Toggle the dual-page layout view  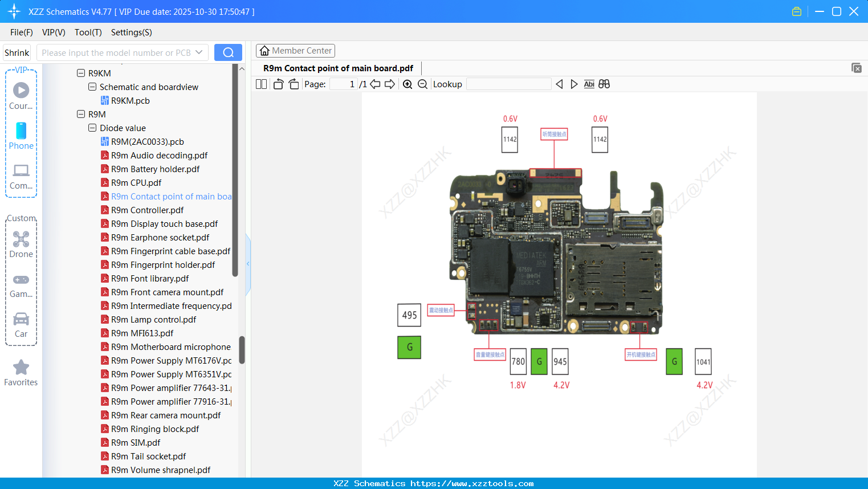[261, 84]
